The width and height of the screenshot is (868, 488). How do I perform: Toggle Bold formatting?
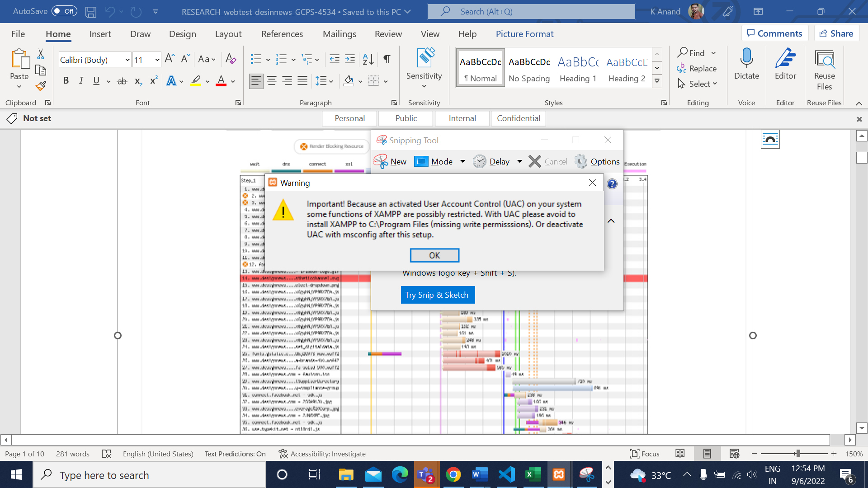coord(66,81)
